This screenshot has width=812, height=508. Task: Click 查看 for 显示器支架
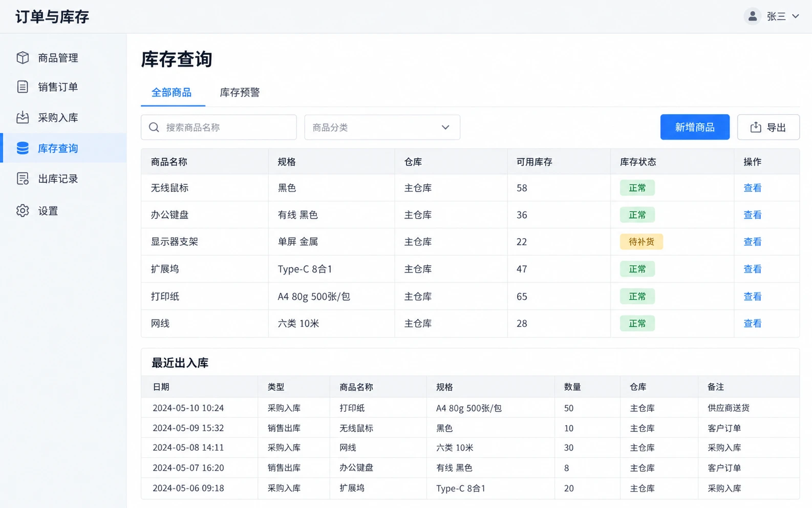tap(752, 242)
